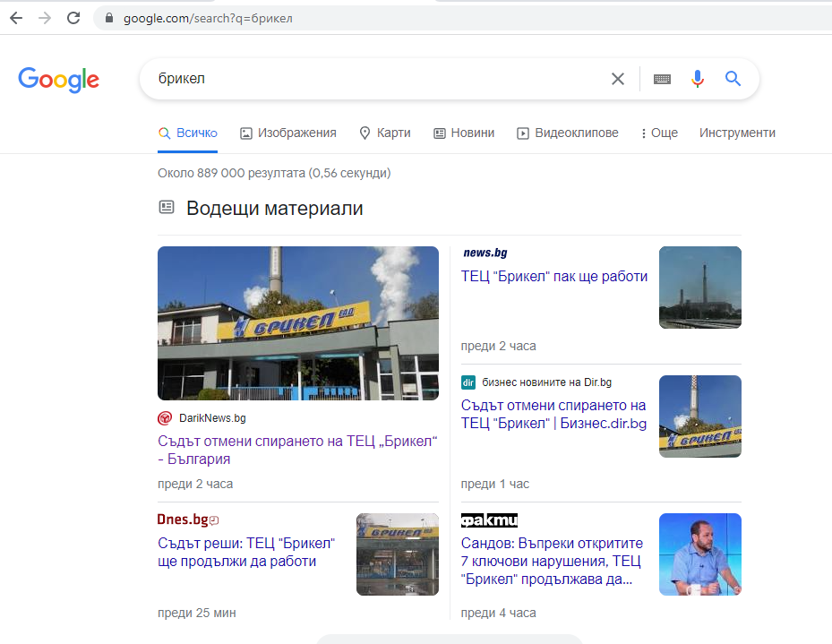
Task: Open the on-screen keyboard input tool
Action: click(662, 79)
